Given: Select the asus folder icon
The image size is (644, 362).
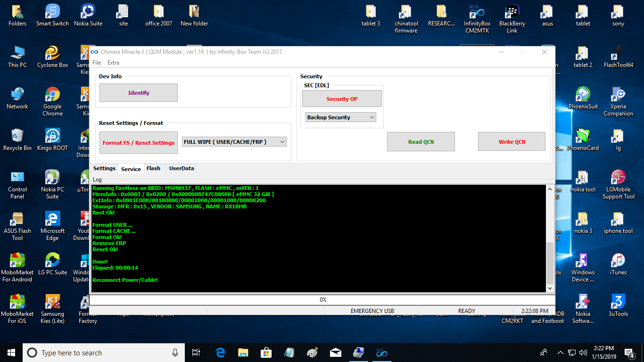Looking at the screenshot, I should [547, 16].
